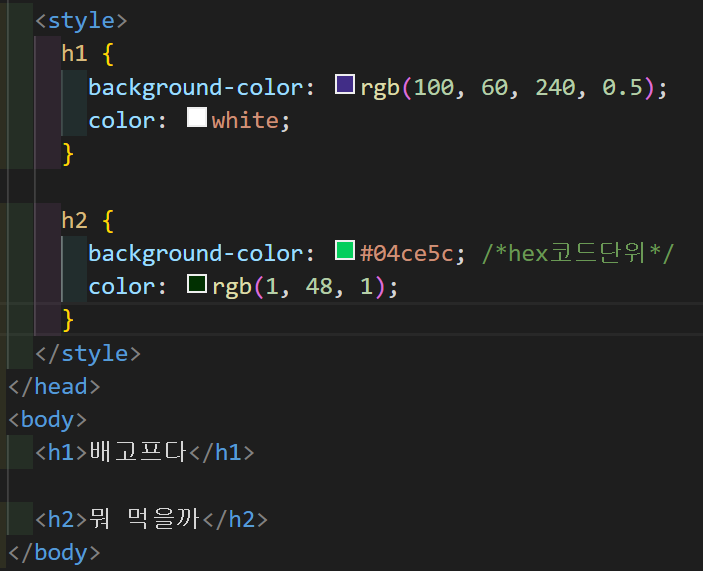Screen dimensions: 703x571
Task: Select the value 100 in the rgb function
Action: [x=434, y=87]
